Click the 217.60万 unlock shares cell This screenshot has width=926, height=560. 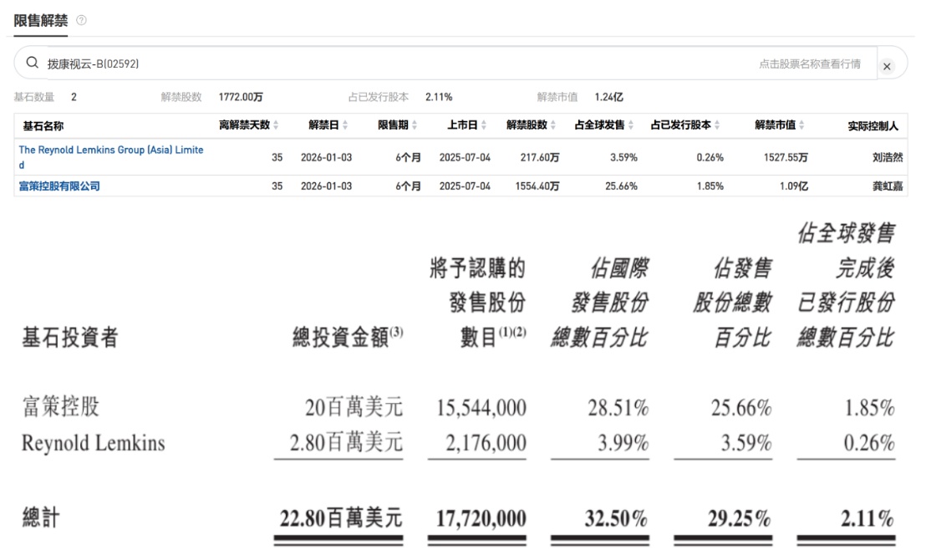[x=539, y=158]
